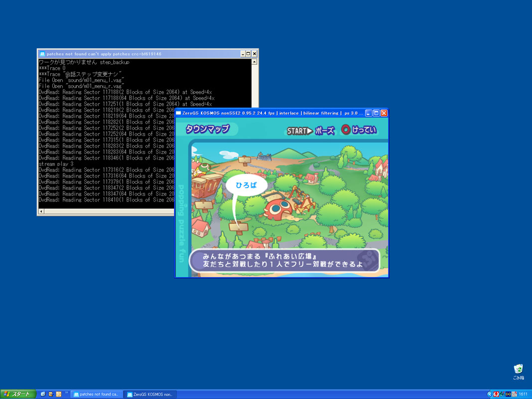This screenshot has height=399, width=532.
Task: Click the console window's system menu icon
Action: coord(42,53)
